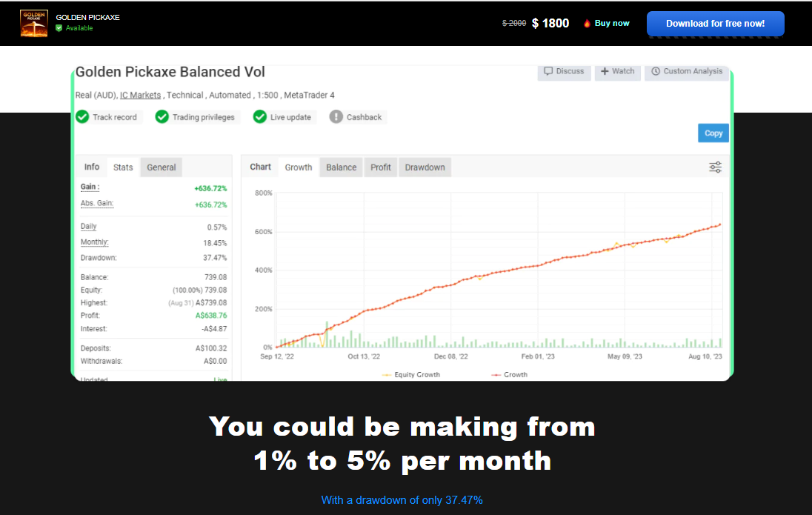
Task: Click the Gain label
Action: coord(90,187)
